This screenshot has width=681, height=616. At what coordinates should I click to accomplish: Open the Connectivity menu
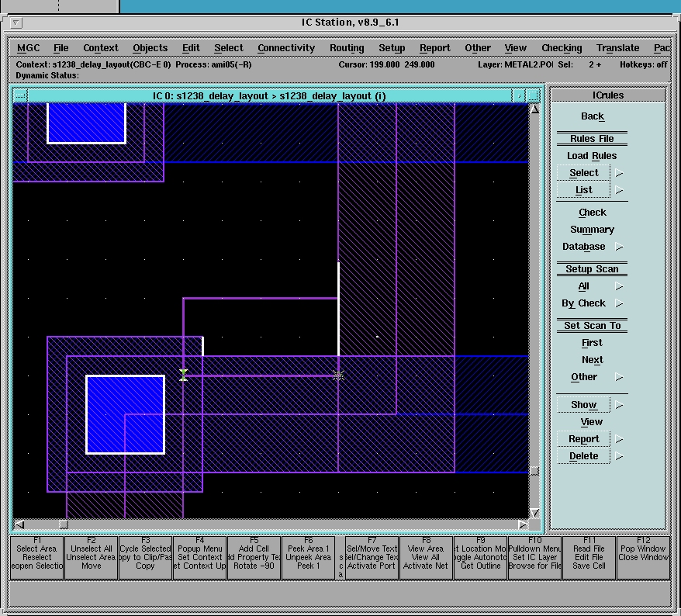point(286,48)
